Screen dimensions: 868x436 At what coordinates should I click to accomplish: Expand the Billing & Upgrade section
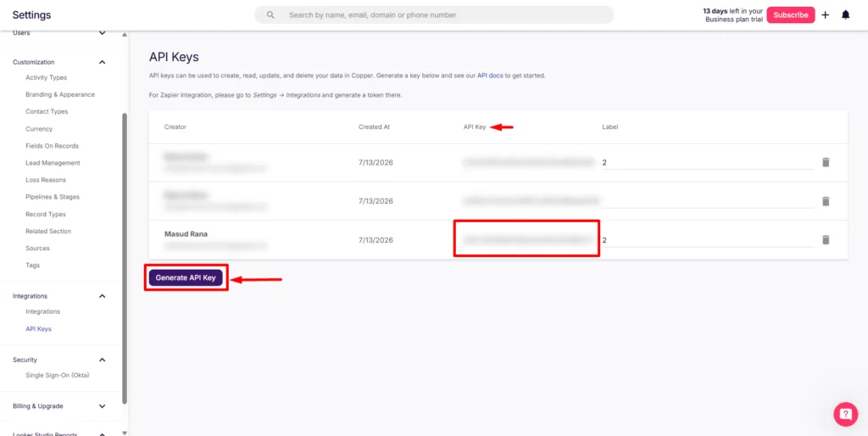click(102, 406)
